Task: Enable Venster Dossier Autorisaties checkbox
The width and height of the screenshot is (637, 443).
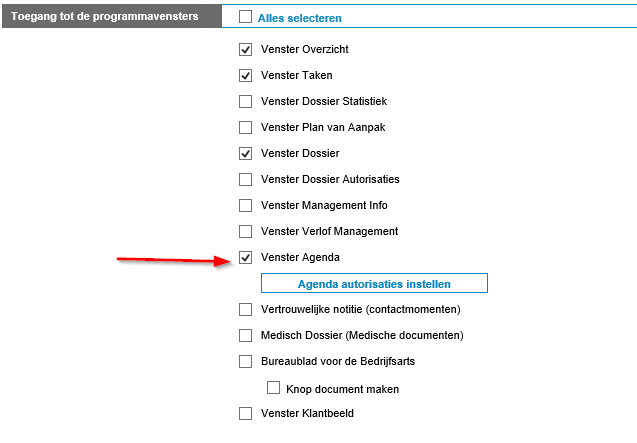Action: [x=245, y=179]
